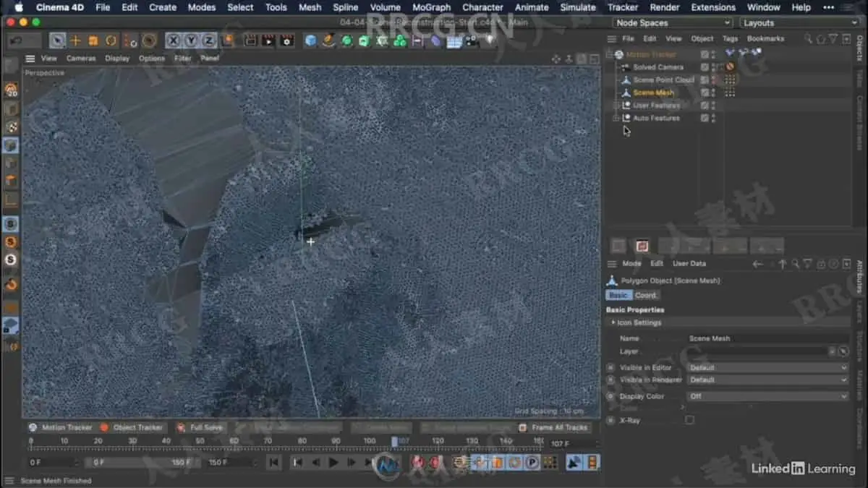Open Visible in Renderer dropdown
Screen dimensions: 868x488
coord(768,380)
